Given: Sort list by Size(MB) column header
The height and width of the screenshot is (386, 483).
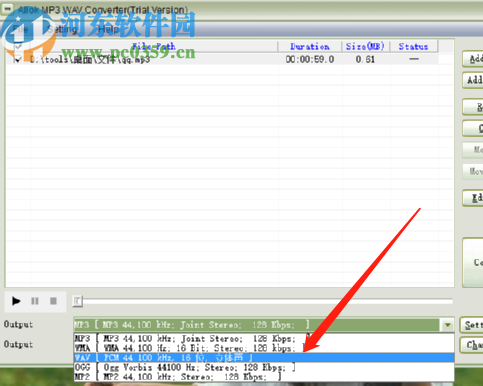Looking at the screenshot, I should pos(365,46).
